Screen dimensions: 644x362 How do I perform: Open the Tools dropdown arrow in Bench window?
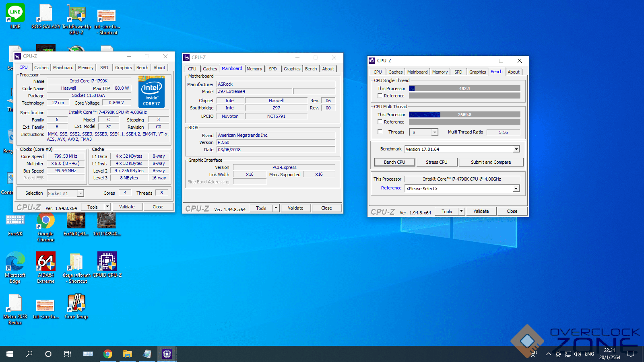point(461,212)
